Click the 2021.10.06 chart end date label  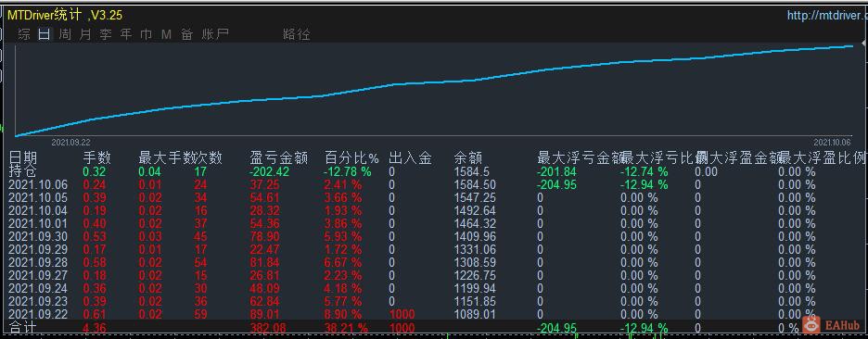pos(832,142)
